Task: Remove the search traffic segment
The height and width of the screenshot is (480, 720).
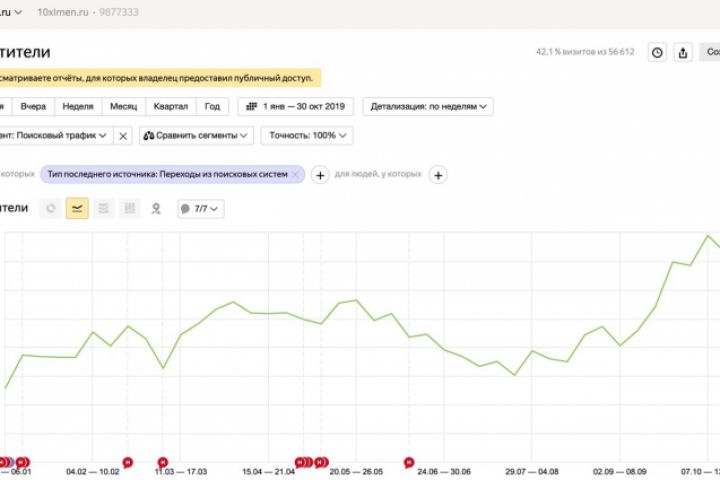Action: coord(122,135)
